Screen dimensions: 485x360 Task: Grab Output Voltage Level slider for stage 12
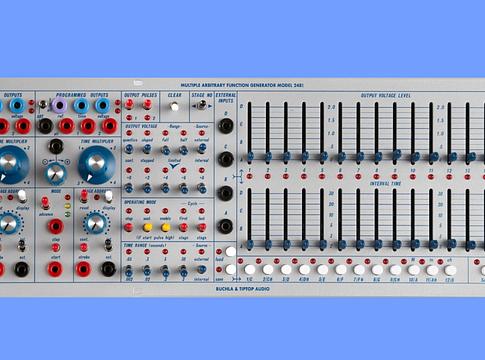pos(452,156)
